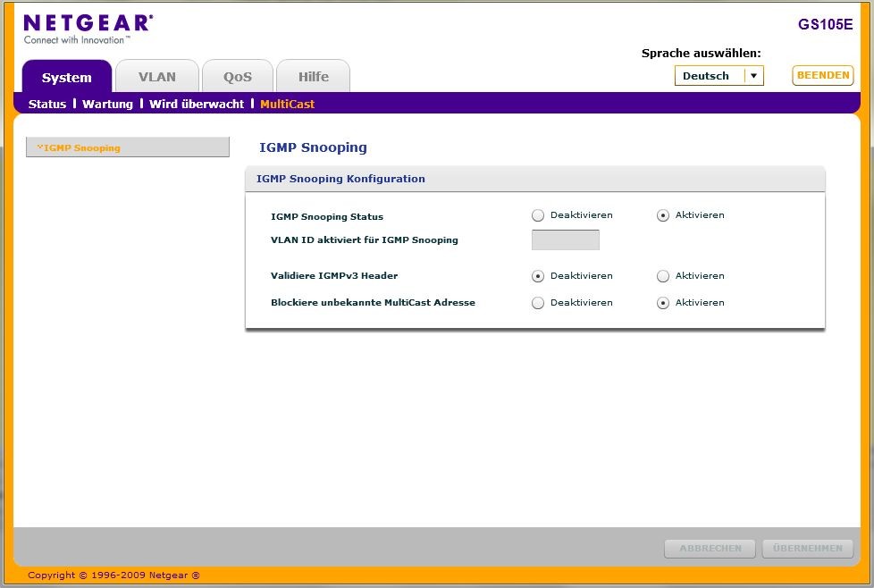Set IGMP Snooping Status to Aktivieren
The width and height of the screenshot is (874, 588).
[663, 215]
